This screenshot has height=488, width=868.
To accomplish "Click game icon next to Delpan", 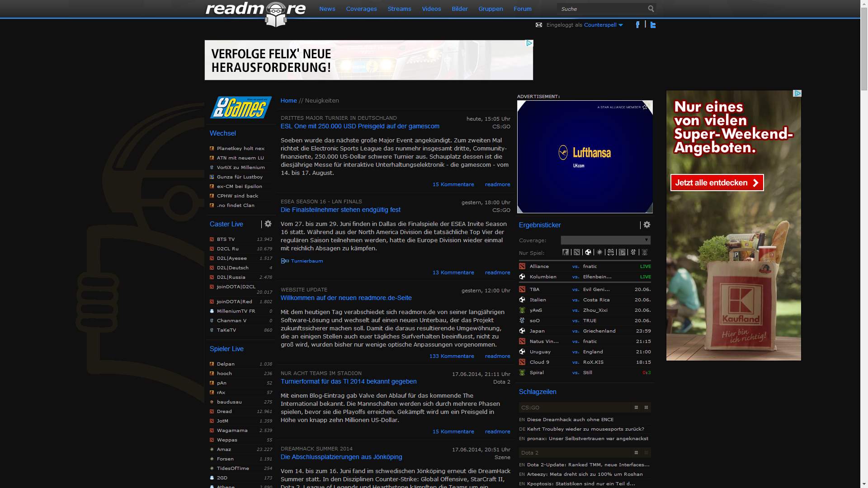I will click(x=212, y=364).
